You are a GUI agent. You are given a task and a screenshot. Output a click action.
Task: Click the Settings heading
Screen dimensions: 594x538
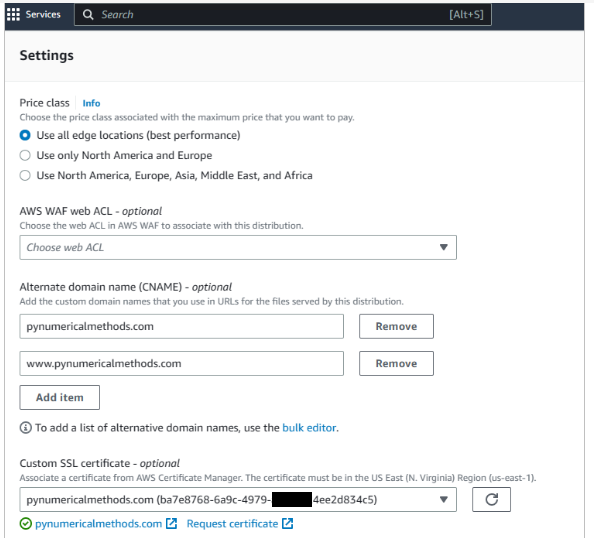(x=47, y=55)
